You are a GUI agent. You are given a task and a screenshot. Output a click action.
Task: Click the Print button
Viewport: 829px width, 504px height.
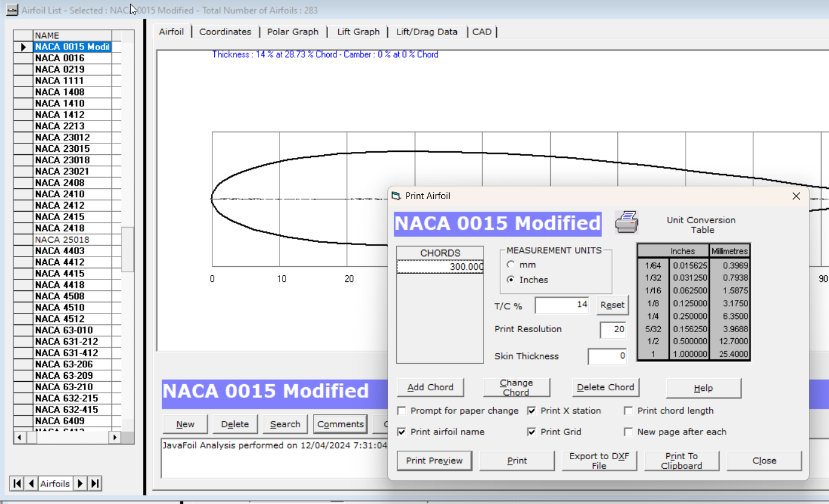pyautogui.click(x=517, y=461)
